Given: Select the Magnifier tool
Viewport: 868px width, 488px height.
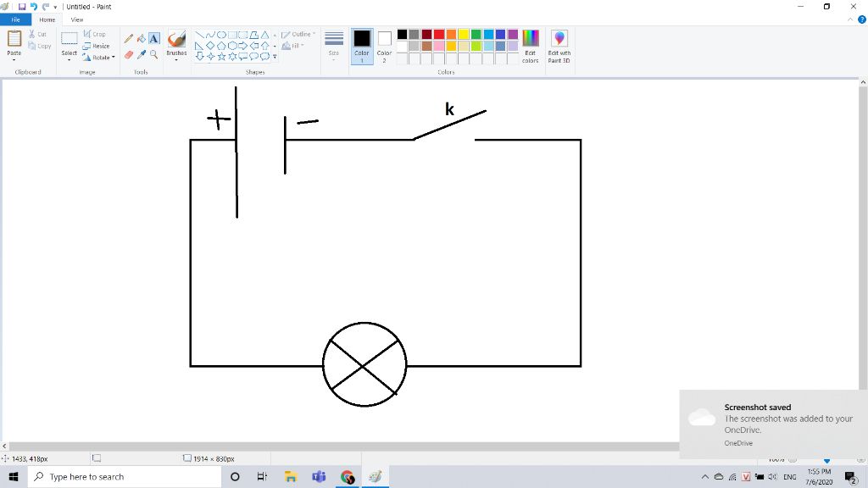Looking at the screenshot, I should click(154, 54).
